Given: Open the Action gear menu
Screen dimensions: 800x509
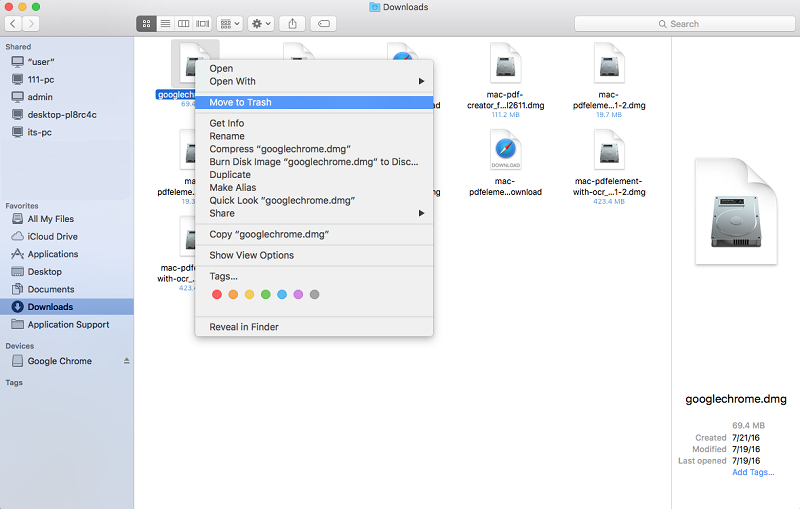Looking at the screenshot, I should 261,23.
